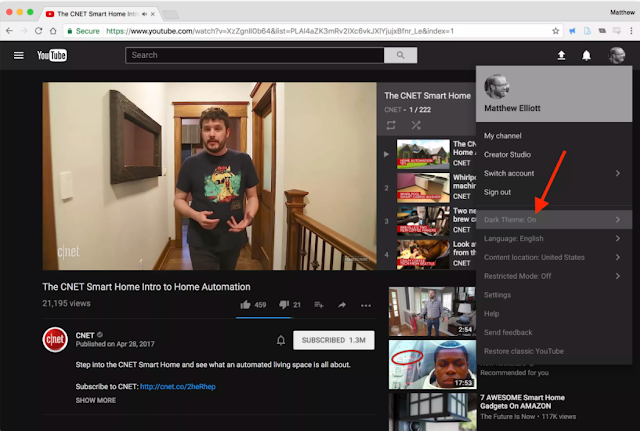The width and height of the screenshot is (640, 431).
Task: Open the hamburger guide menu
Action: point(18,55)
